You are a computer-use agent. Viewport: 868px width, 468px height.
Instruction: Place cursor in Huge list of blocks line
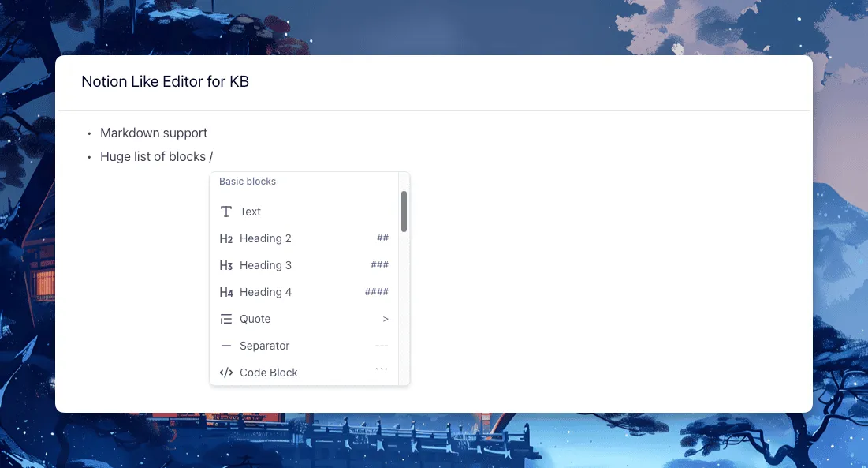tap(156, 157)
